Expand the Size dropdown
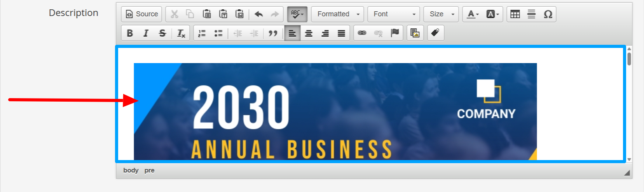This screenshot has height=192, width=644. pos(441,14)
